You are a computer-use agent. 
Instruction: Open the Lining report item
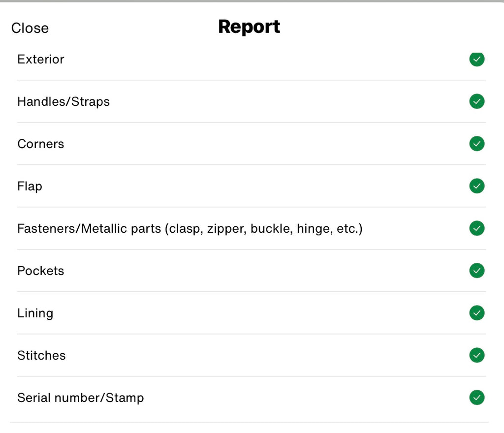pos(35,313)
